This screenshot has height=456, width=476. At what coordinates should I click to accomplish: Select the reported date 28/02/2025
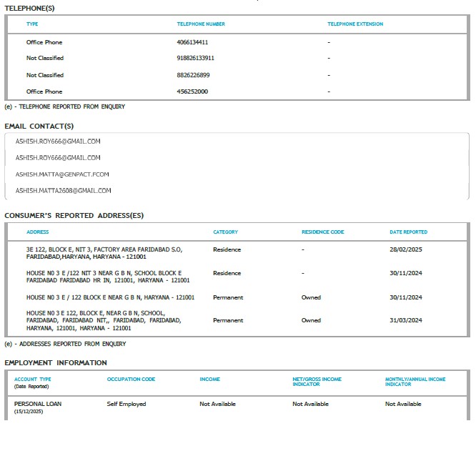click(x=405, y=249)
